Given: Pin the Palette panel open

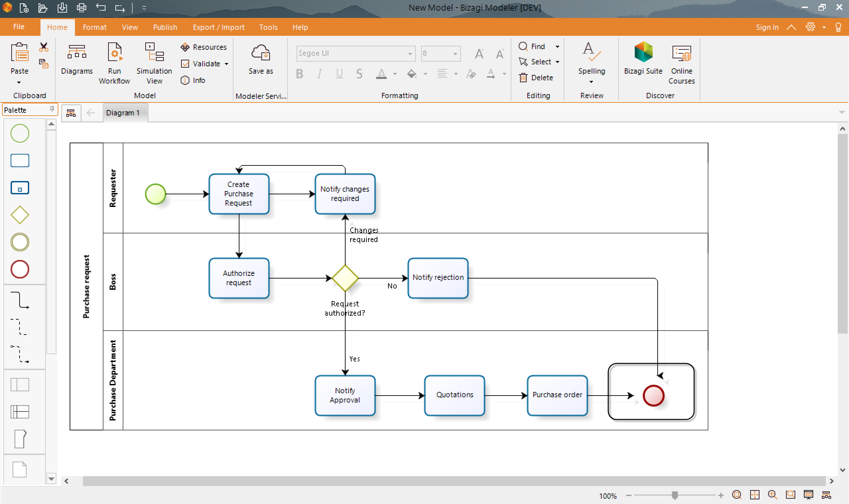Looking at the screenshot, I should [52, 109].
